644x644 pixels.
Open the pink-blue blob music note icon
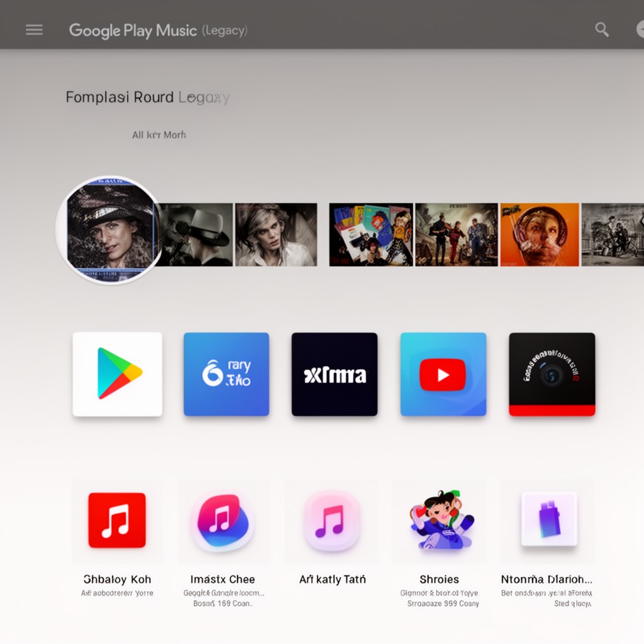[x=223, y=522]
